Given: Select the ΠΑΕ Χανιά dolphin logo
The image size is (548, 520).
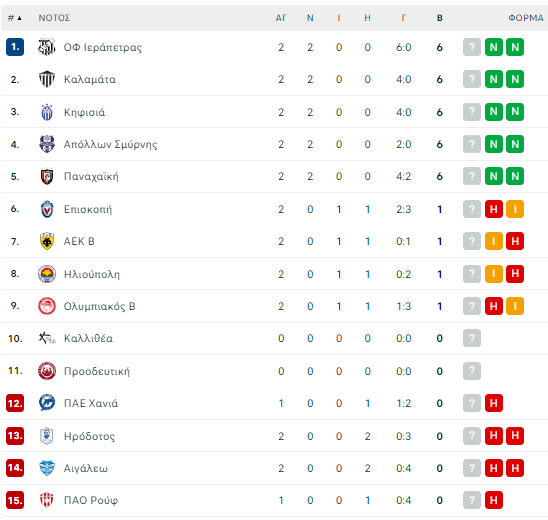Looking at the screenshot, I should pyautogui.click(x=46, y=403).
